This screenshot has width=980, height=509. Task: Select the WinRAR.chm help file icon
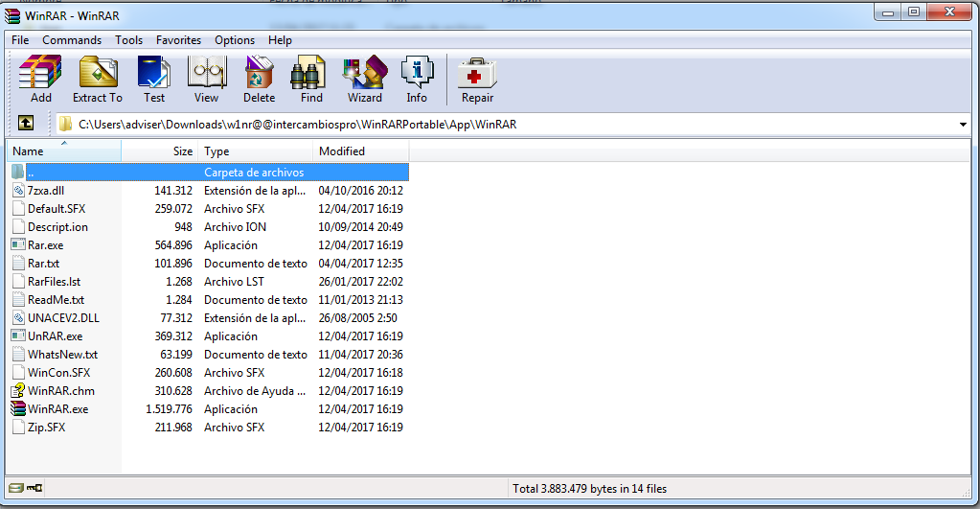(x=18, y=390)
